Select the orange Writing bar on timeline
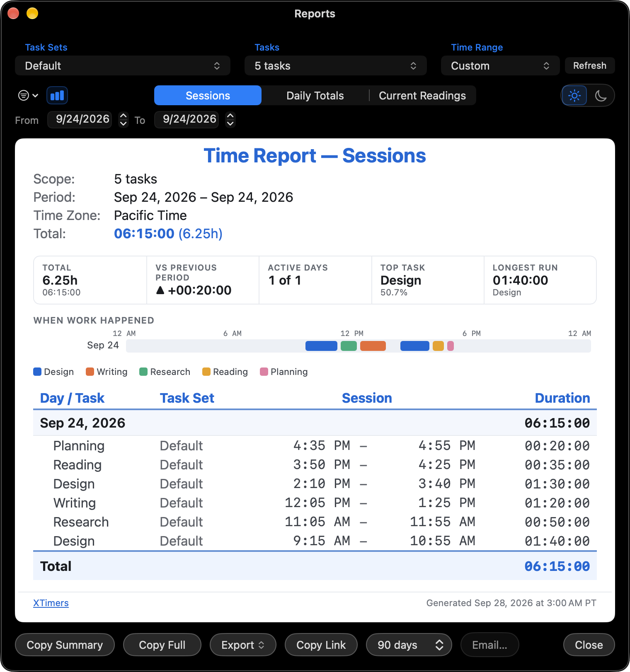 click(x=373, y=346)
